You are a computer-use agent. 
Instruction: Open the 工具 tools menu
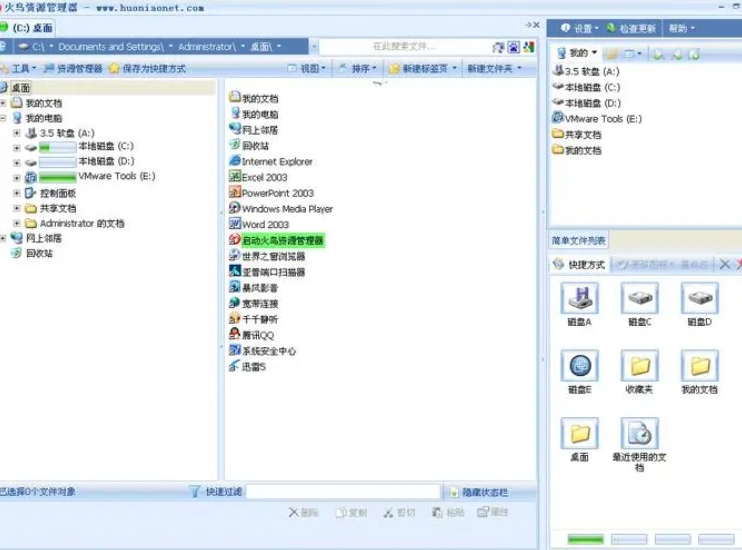(x=19, y=69)
